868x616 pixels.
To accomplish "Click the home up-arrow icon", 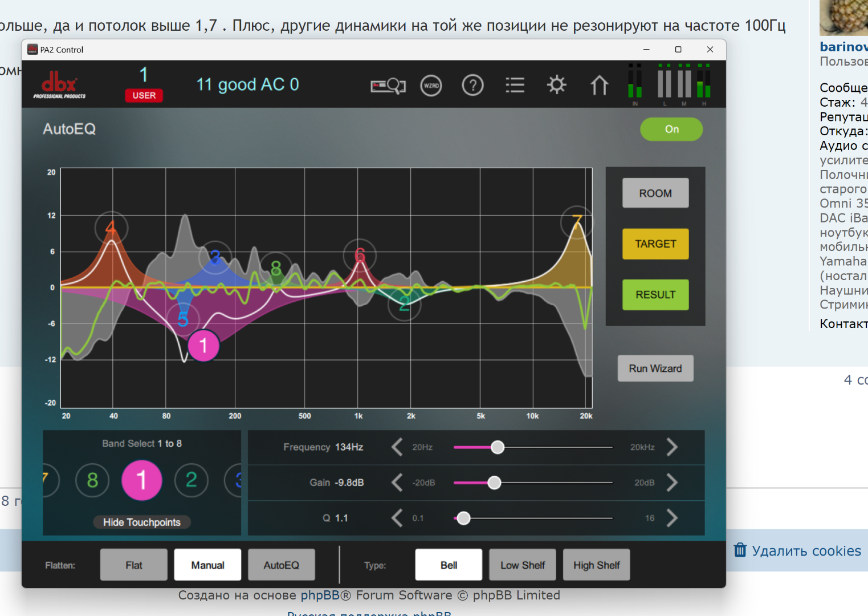I will (x=599, y=86).
